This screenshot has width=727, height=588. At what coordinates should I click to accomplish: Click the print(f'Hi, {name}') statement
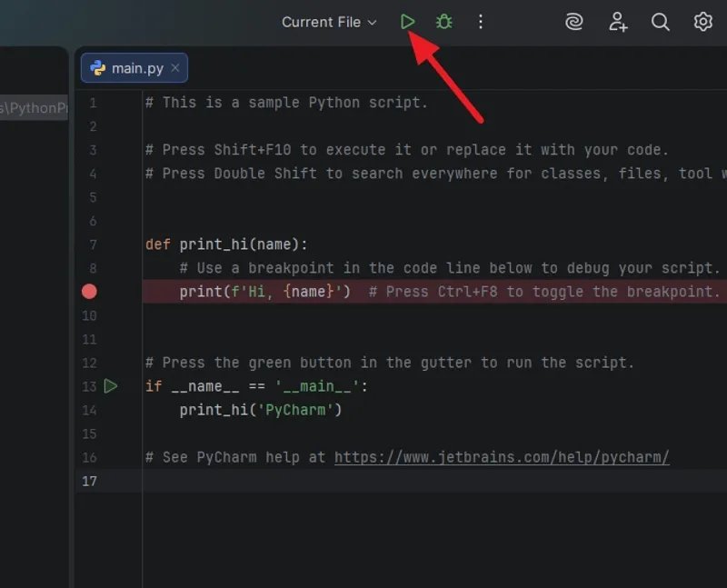tap(264, 292)
